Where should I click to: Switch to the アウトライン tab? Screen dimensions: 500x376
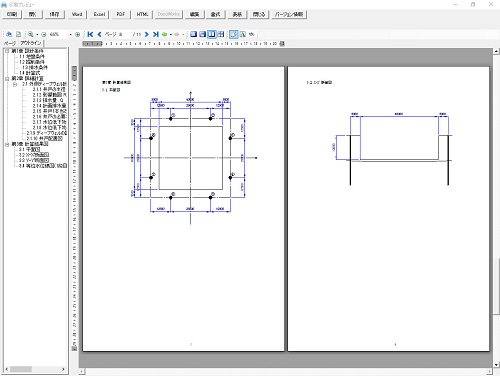click(31, 43)
